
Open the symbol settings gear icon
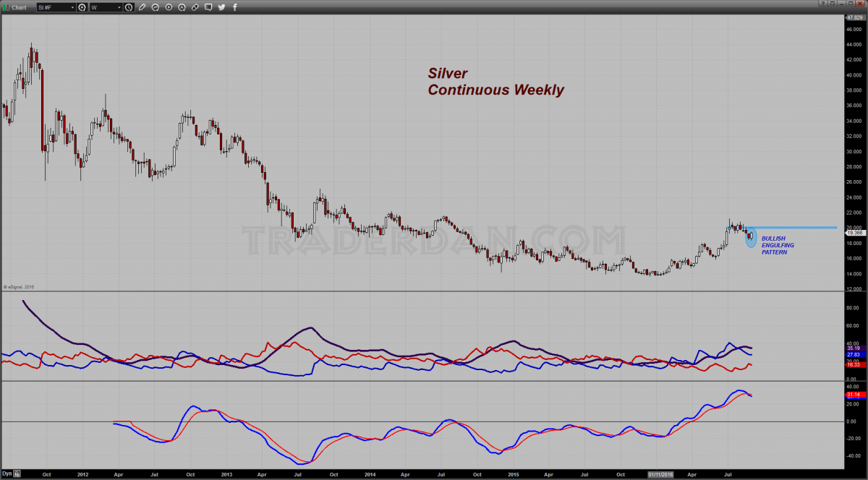[x=82, y=7]
